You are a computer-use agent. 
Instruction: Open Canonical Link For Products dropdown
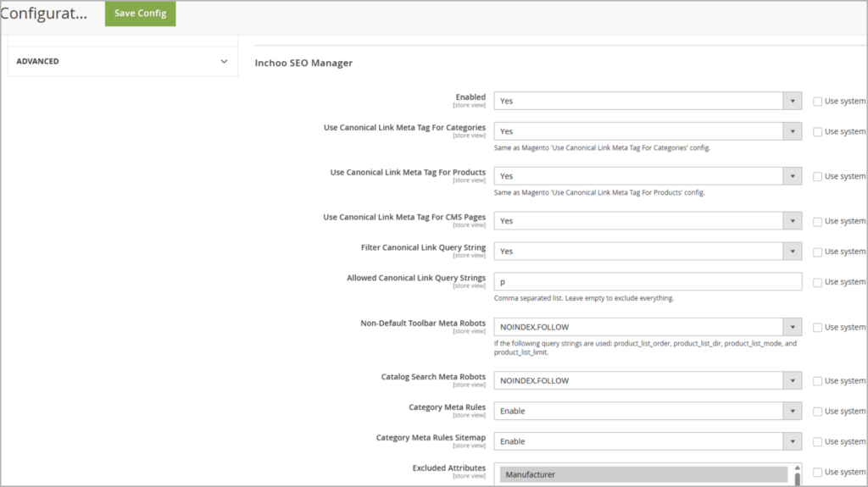pos(648,176)
